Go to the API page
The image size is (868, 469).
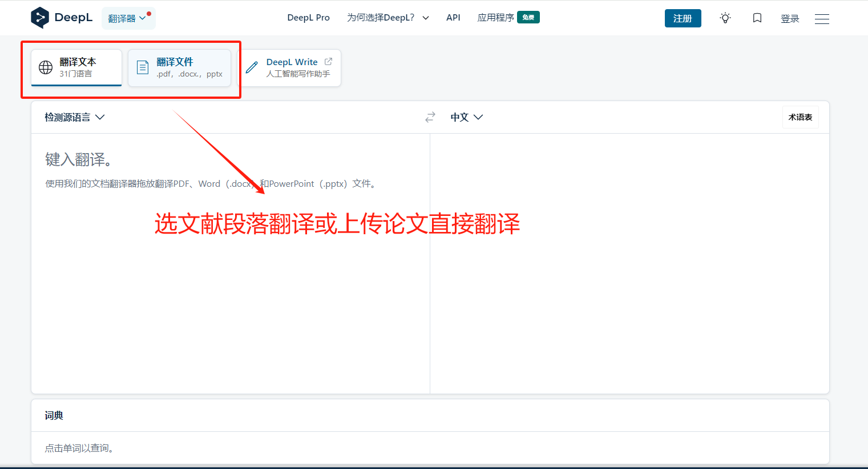(453, 18)
